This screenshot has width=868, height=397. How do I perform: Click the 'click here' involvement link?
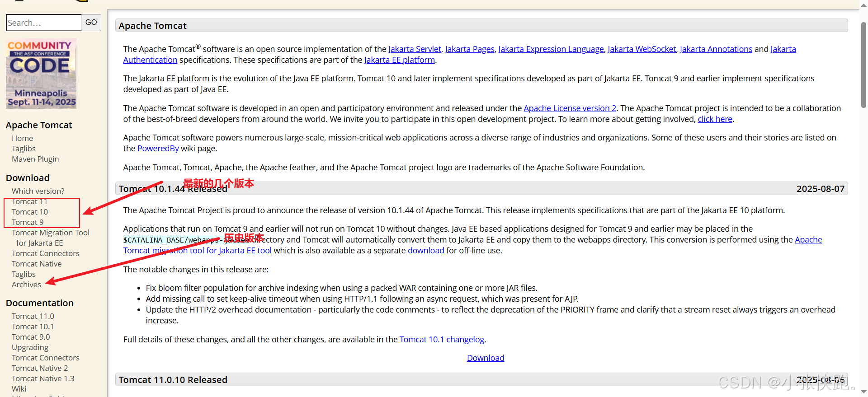point(715,119)
